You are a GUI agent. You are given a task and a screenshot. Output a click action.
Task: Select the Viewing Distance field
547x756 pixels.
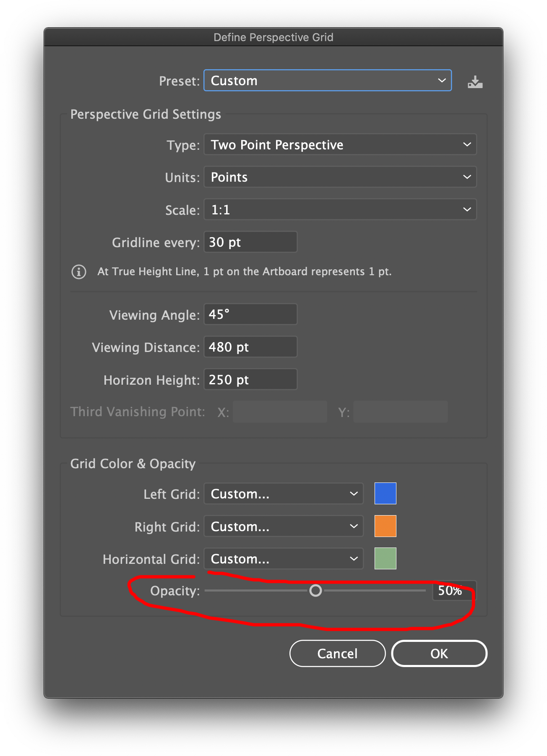pyautogui.click(x=250, y=347)
